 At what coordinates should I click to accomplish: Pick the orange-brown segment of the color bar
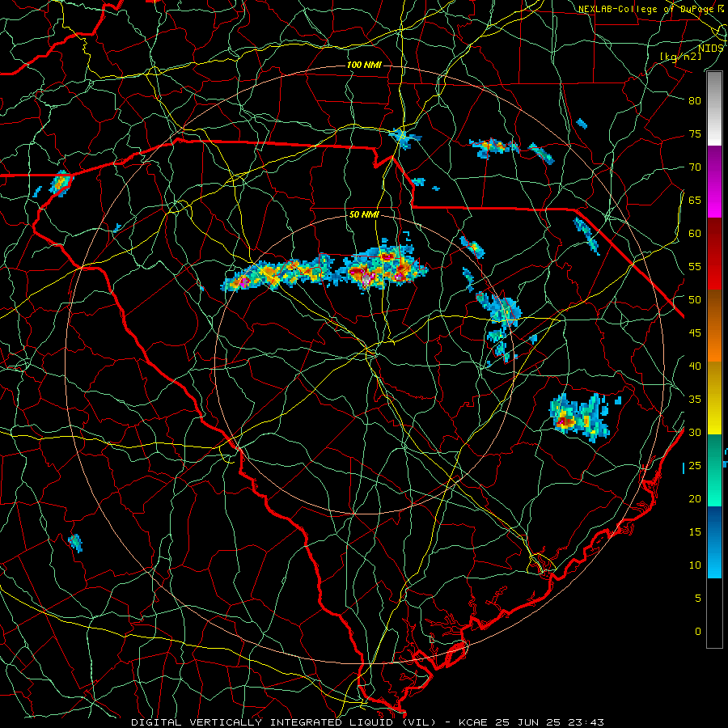[714, 326]
